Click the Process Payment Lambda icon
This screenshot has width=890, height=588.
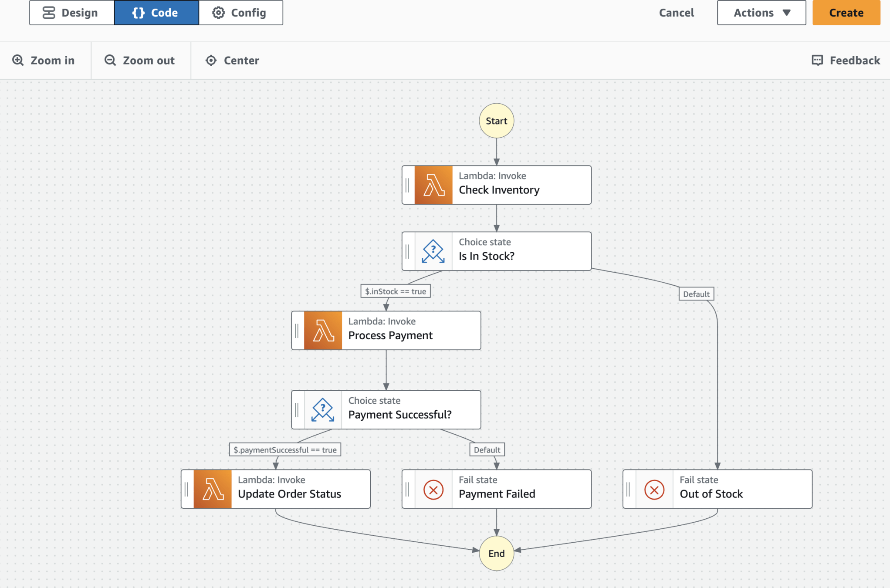pos(323,331)
